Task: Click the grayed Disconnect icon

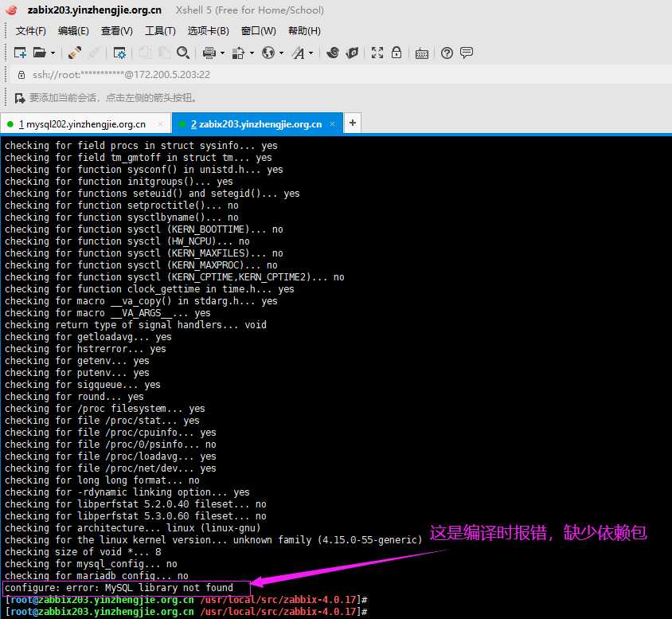Action: tap(94, 53)
